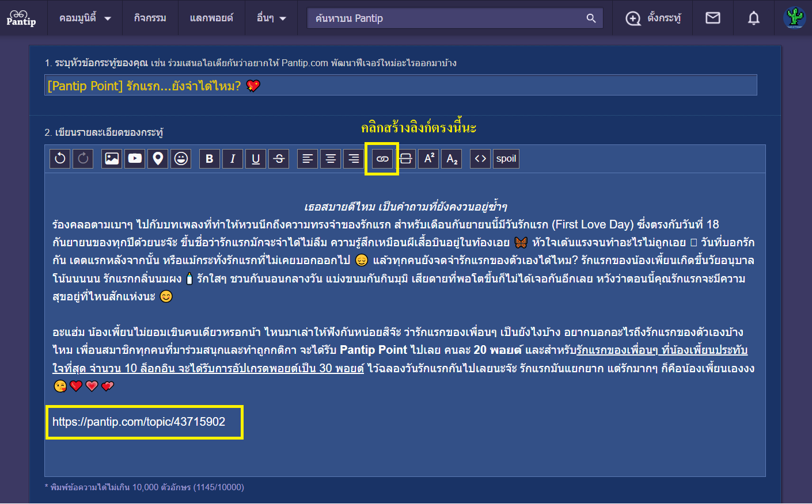Expand the อื่นๆ dropdown menu
Screen dimensions: 812x504
(271, 18)
